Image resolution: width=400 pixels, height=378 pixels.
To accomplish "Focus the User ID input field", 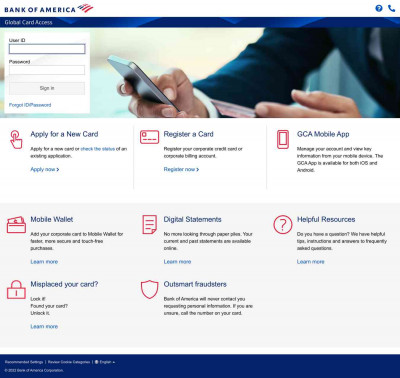I will (47, 49).
